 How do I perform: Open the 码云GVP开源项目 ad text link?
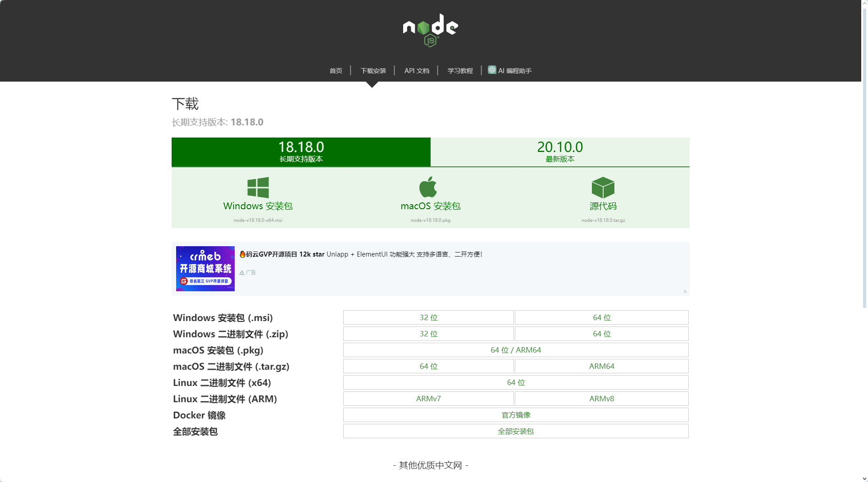pyautogui.click(x=361, y=254)
